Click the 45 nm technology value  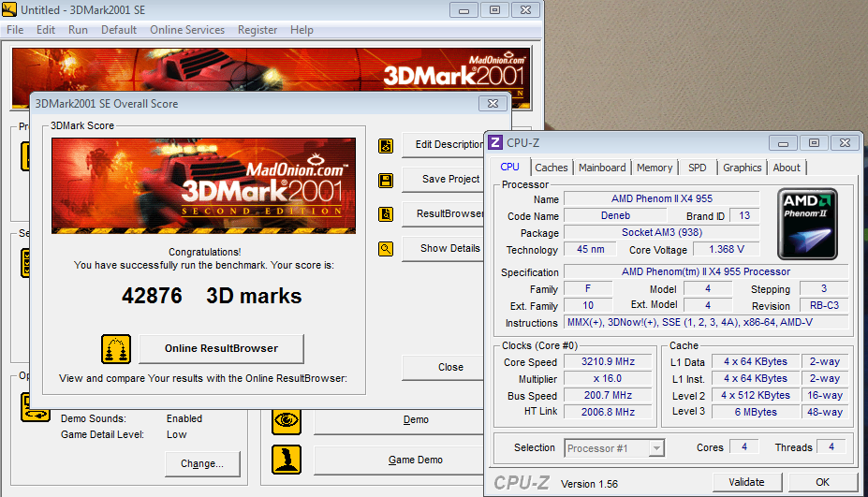tap(590, 250)
